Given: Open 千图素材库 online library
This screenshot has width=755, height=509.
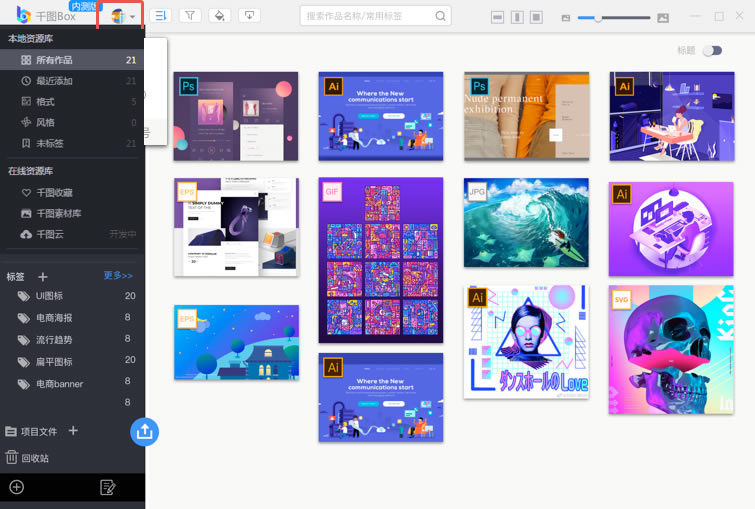Looking at the screenshot, I should point(72,213).
